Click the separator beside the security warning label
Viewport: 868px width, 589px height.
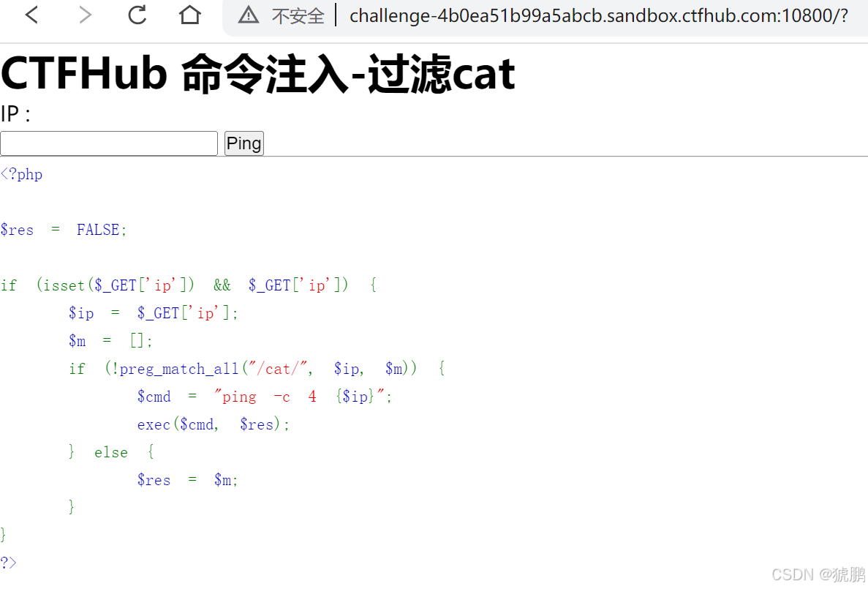(334, 15)
